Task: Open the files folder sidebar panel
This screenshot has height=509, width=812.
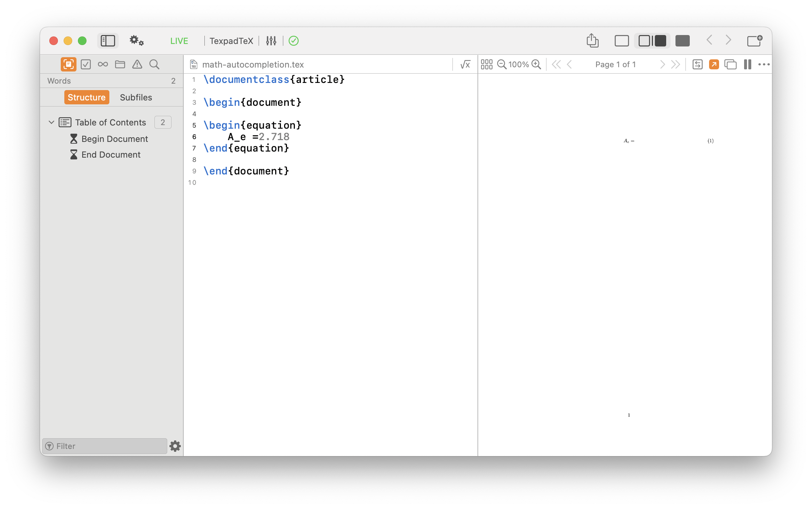Action: coord(120,64)
